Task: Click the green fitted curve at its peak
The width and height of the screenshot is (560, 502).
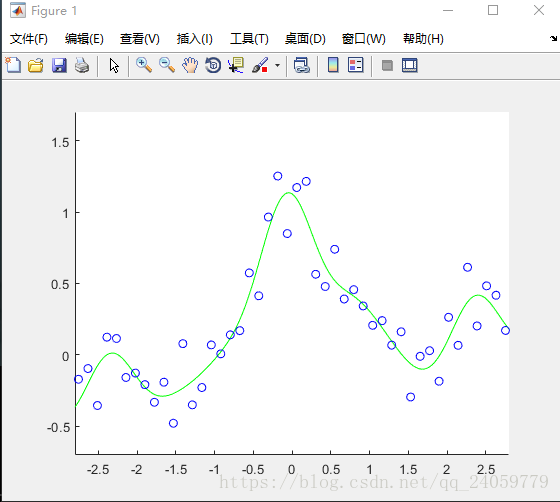Action: point(288,193)
